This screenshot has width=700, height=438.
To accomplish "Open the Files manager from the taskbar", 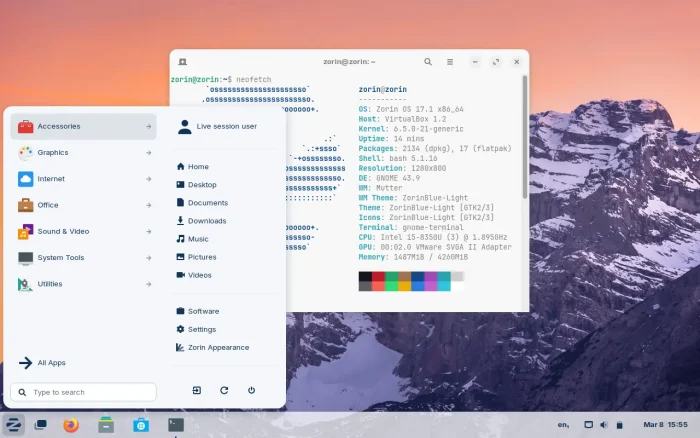I will [x=106, y=425].
